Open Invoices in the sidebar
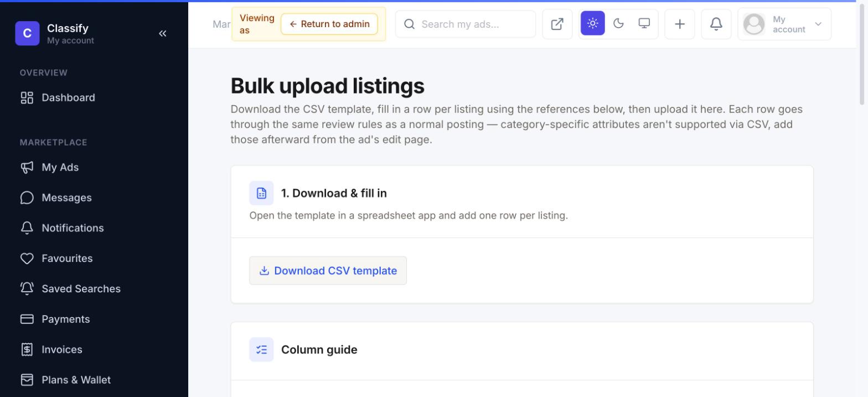 click(x=94, y=349)
